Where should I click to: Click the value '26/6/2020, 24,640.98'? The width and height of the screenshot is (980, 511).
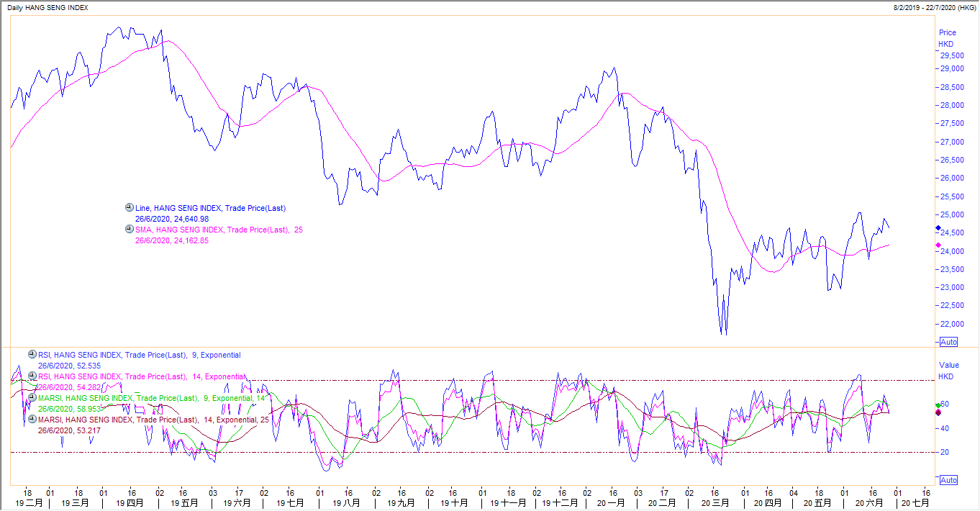point(172,219)
